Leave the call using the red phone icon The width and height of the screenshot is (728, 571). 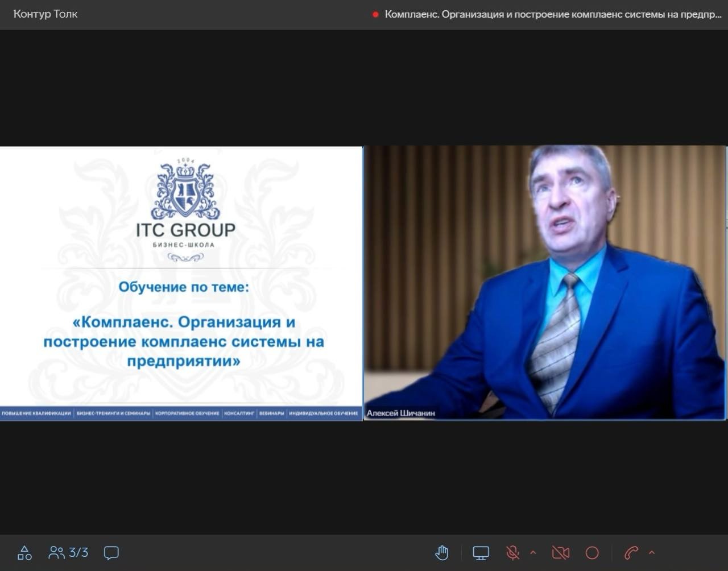631,553
